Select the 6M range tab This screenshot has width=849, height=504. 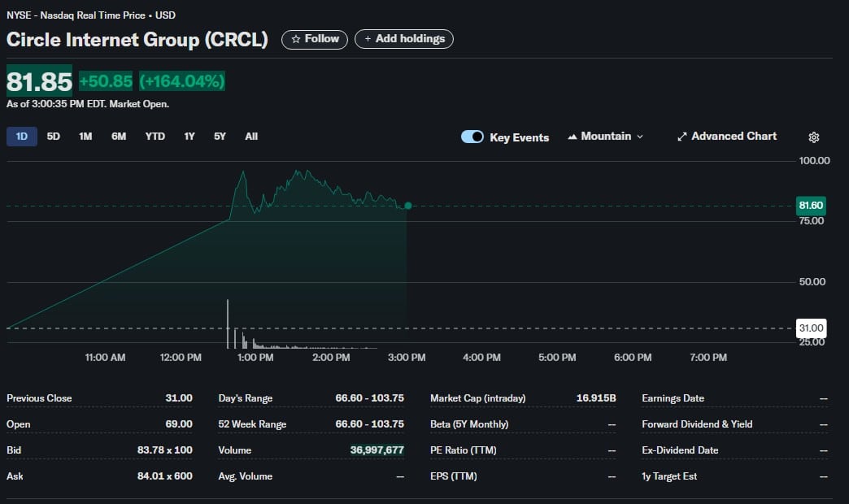119,137
